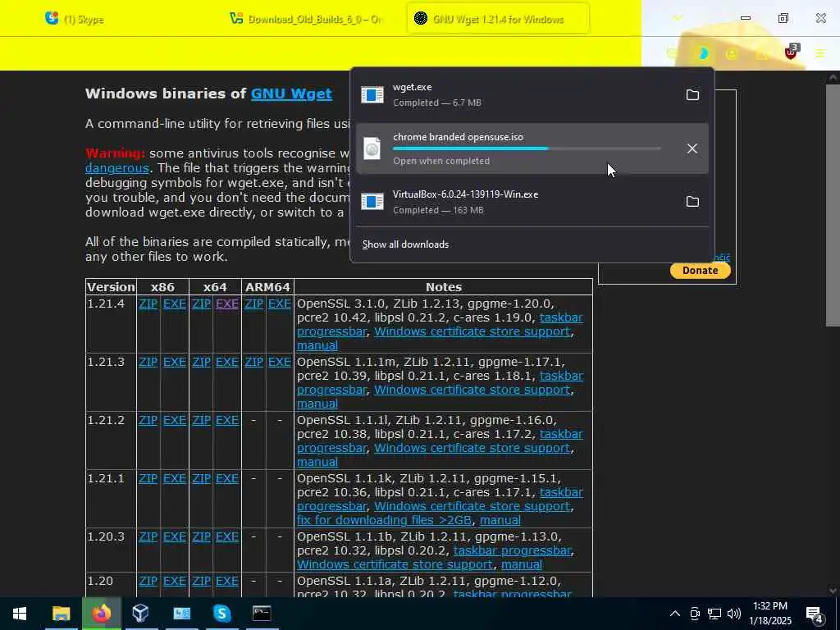Screen dimensions: 840x630
Task: Open taskbar progressbar link in 1.20.3 notes
Action: [x=512, y=550]
